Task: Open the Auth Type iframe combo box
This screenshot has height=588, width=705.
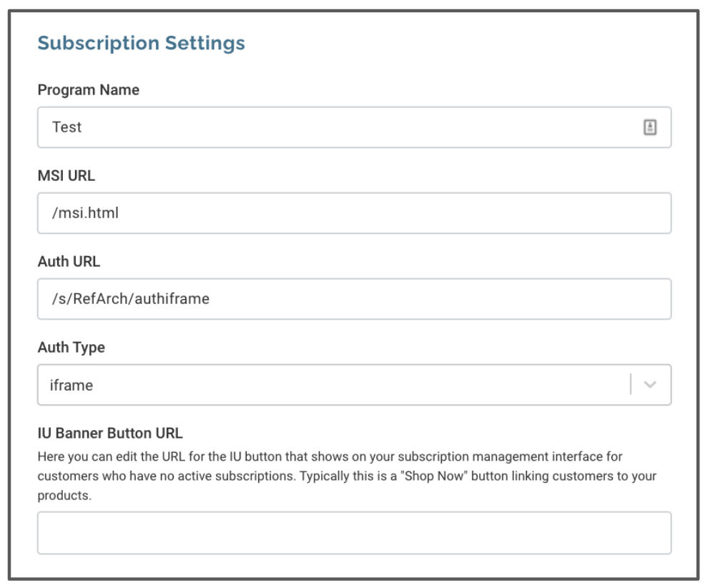Action: click(355, 385)
